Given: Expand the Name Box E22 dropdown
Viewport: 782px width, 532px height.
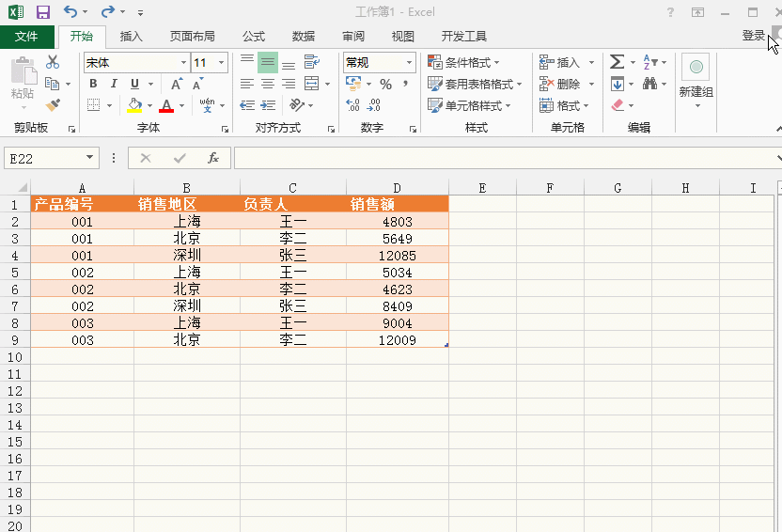Looking at the screenshot, I should 90,158.
